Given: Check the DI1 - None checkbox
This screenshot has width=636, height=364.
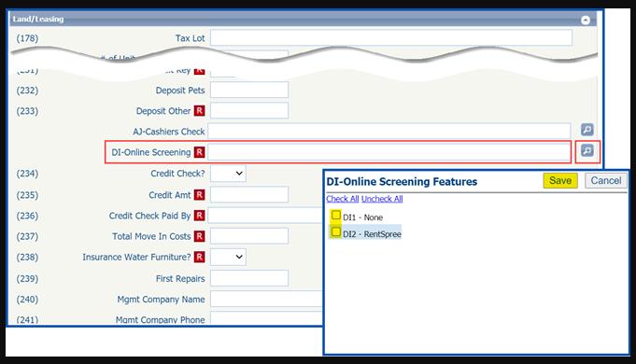Looking at the screenshot, I should point(336,216).
